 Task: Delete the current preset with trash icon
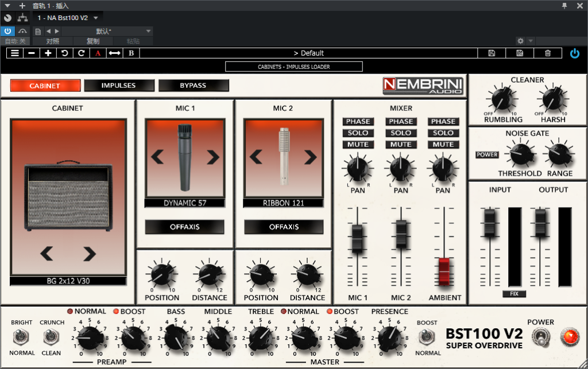tap(547, 53)
